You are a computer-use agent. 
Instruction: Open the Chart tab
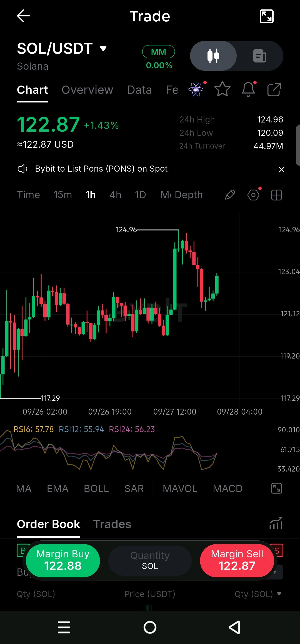[x=32, y=90]
